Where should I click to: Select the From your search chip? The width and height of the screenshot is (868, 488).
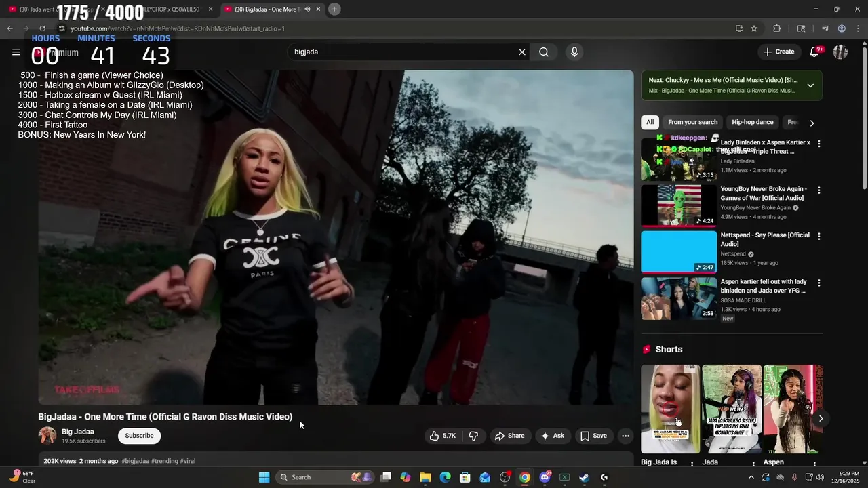tap(692, 122)
